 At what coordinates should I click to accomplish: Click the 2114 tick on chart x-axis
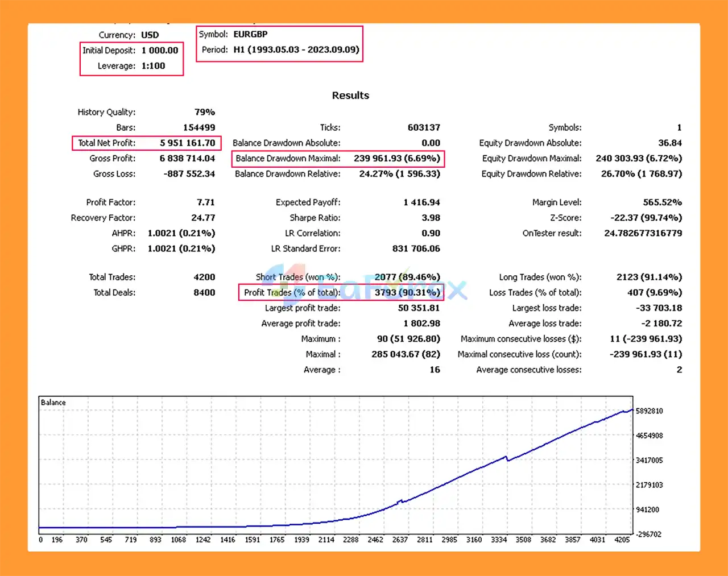pos(326,540)
